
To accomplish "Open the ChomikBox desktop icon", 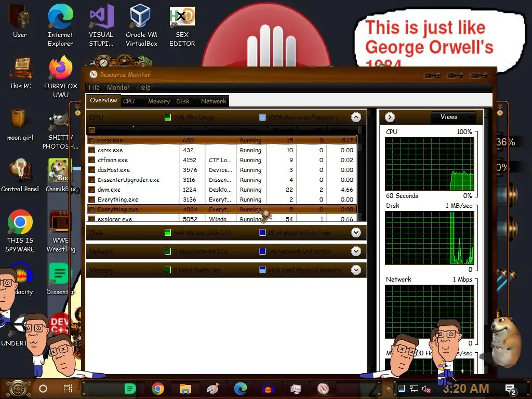I will [x=60, y=176].
